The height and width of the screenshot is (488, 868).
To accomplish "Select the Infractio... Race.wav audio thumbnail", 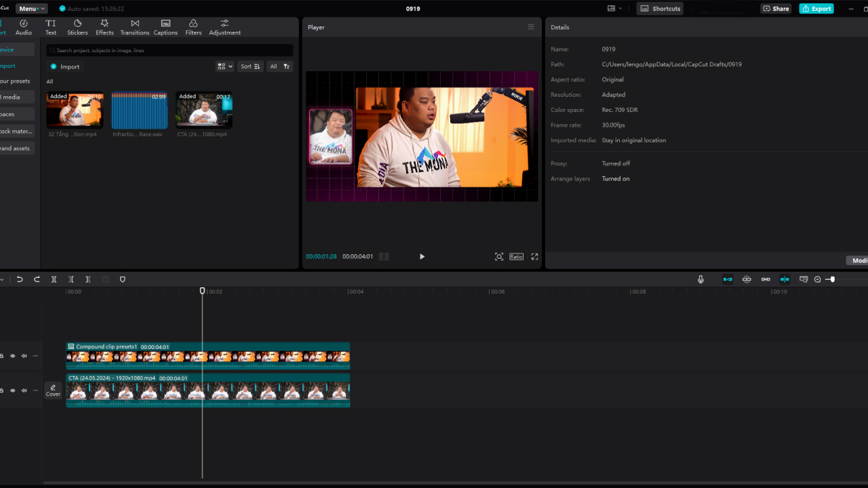I will pyautogui.click(x=139, y=110).
